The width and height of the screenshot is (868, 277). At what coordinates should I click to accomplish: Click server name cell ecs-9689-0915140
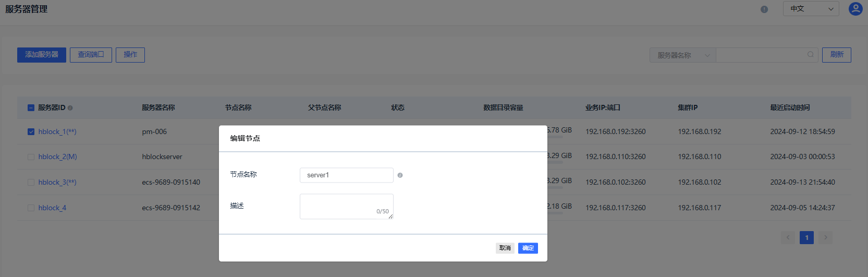171,182
